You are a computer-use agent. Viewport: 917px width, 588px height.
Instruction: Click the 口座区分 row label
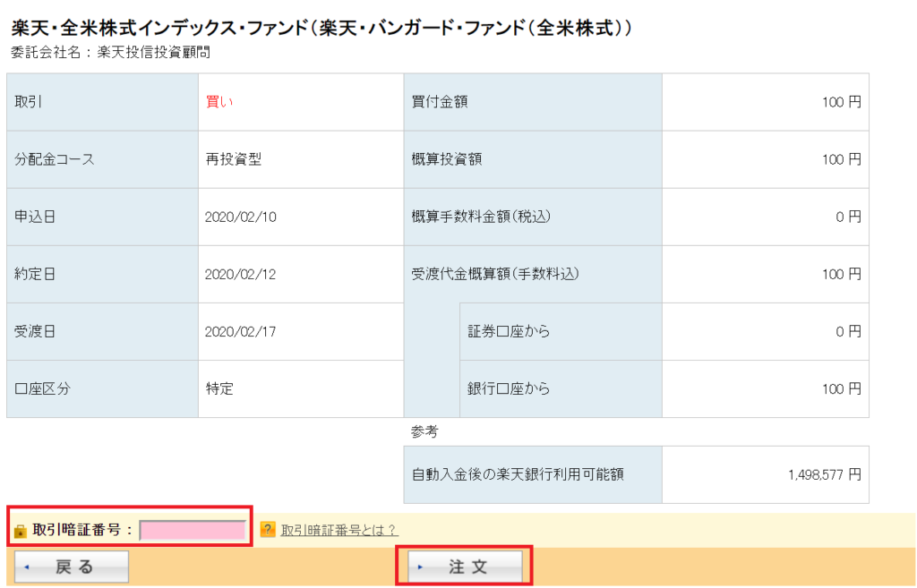click(x=42, y=388)
